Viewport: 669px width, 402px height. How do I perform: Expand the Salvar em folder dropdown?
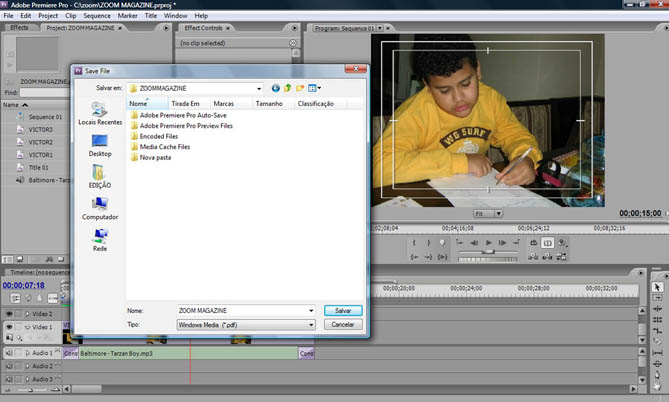click(x=258, y=88)
